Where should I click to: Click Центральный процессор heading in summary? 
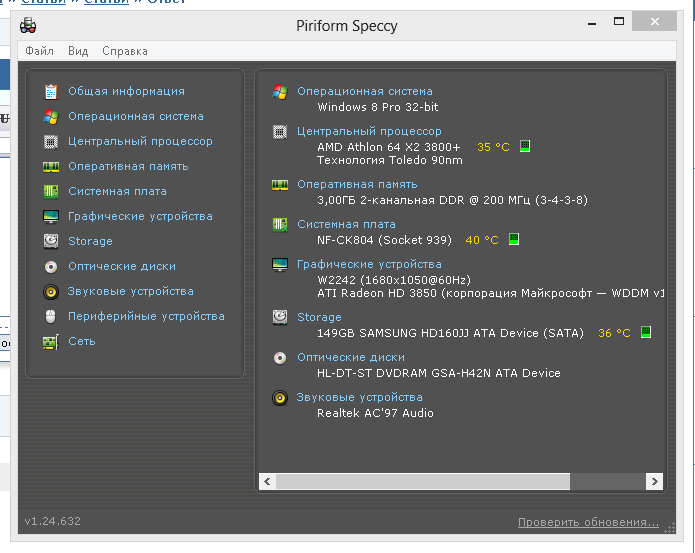click(x=369, y=131)
